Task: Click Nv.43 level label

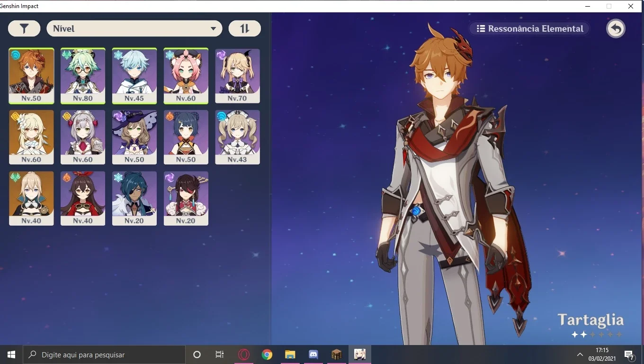Action: pos(238,160)
